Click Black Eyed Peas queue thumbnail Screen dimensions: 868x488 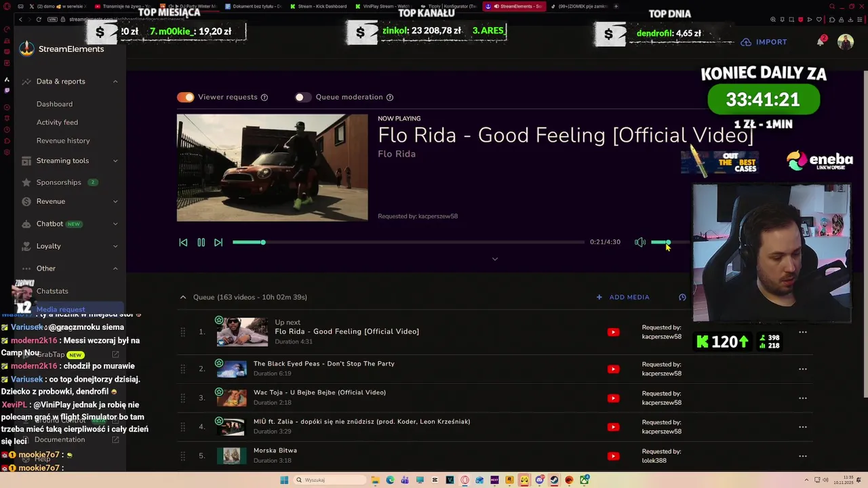pyautogui.click(x=231, y=369)
